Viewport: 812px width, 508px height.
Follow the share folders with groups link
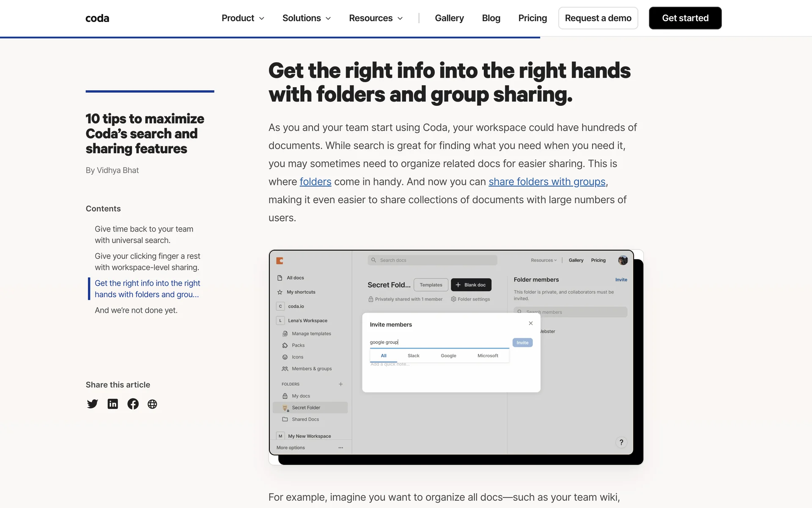click(x=547, y=182)
